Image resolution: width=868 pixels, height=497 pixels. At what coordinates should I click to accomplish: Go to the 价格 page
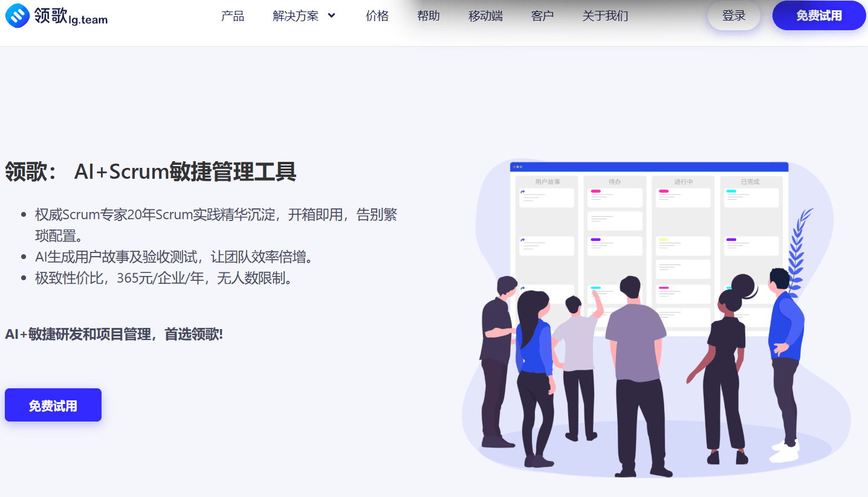[377, 16]
